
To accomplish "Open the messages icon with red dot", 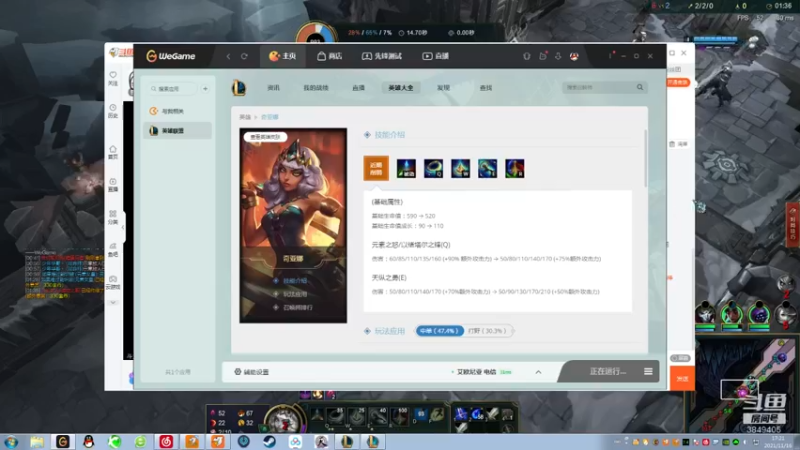I will coord(543,56).
